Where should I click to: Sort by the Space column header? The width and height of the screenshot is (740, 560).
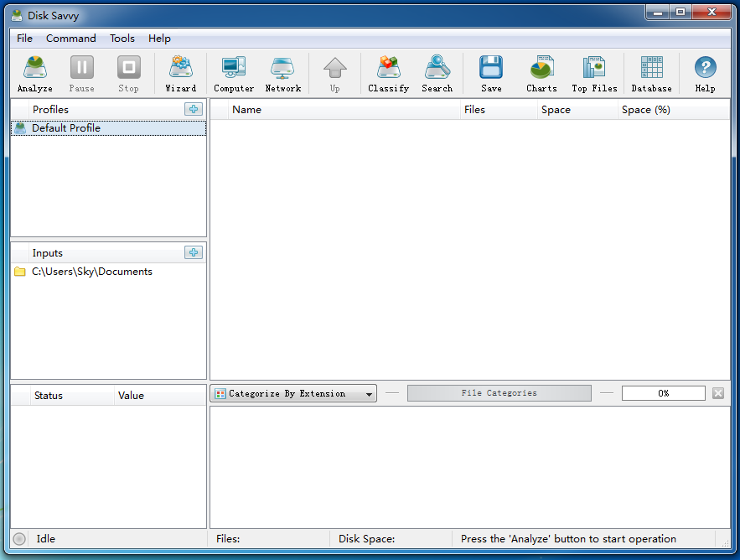577,110
